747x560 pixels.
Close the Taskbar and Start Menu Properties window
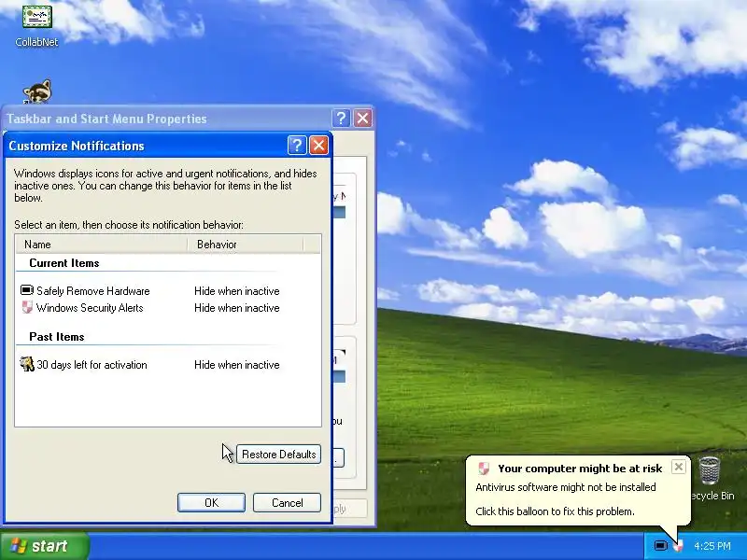(x=363, y=119)
